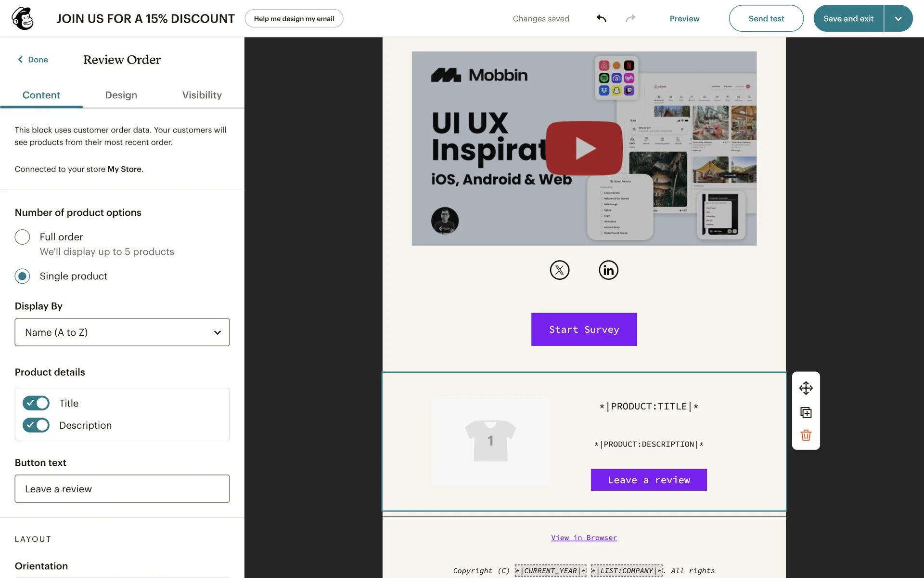The width and height of the screenshot is (924, 578).
Task: Play the Mobbin YouTube video
Action: click(584, 148)
